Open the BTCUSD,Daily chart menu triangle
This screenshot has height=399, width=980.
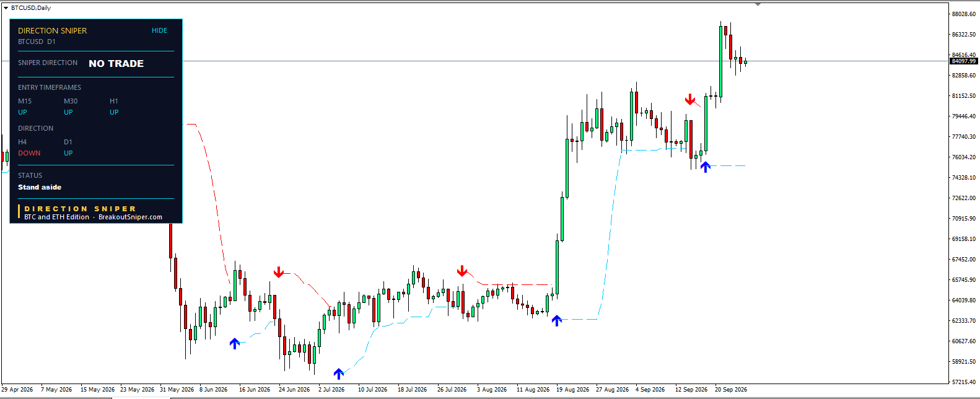coord(6,8)
